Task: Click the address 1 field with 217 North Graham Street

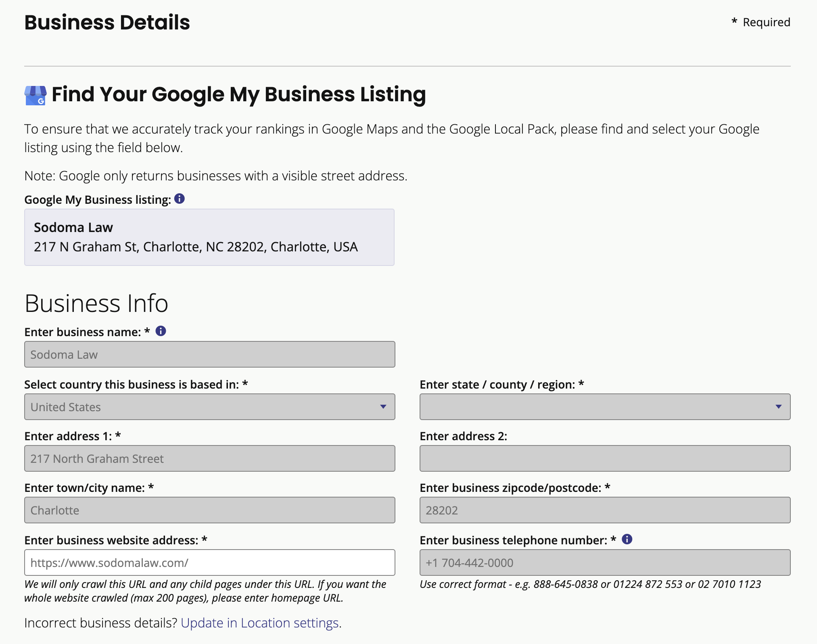Action: point(209,458)
